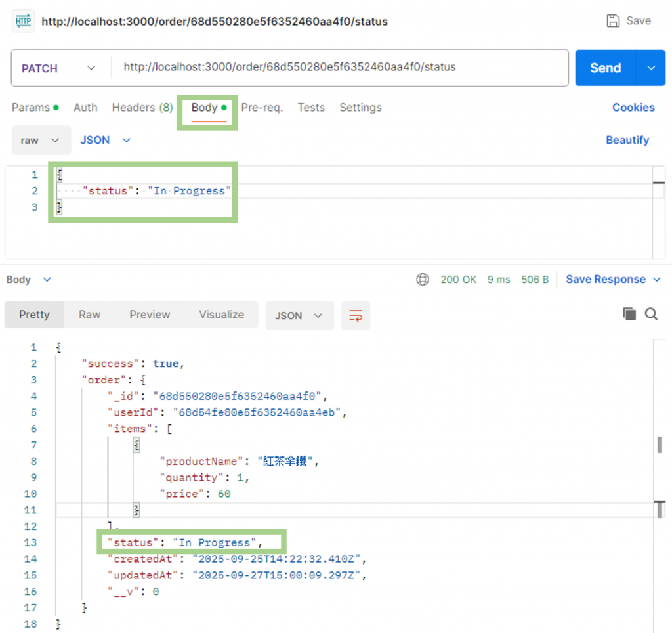Click the "createdAt" timestamp line

coord(237,559)
